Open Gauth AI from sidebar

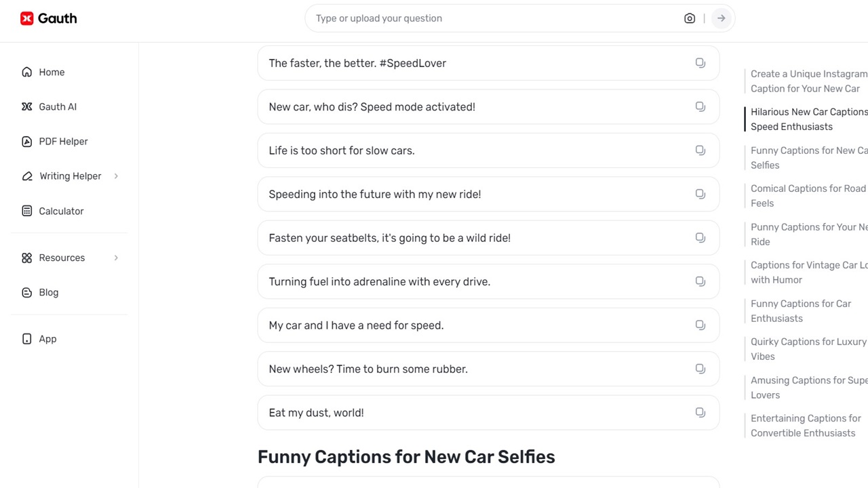tap(58, 106)
